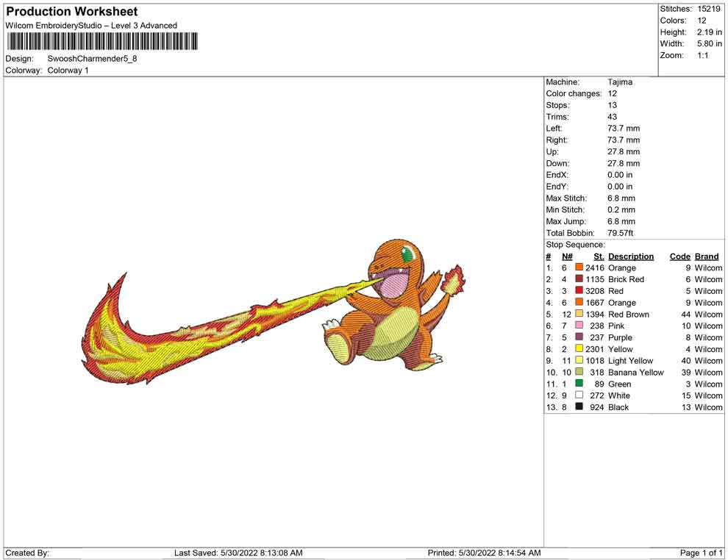Select the Black color swatch in stop 13
The height and width of the screenshot is (560, 728).
pyautogui.click(x=579, y=407)
